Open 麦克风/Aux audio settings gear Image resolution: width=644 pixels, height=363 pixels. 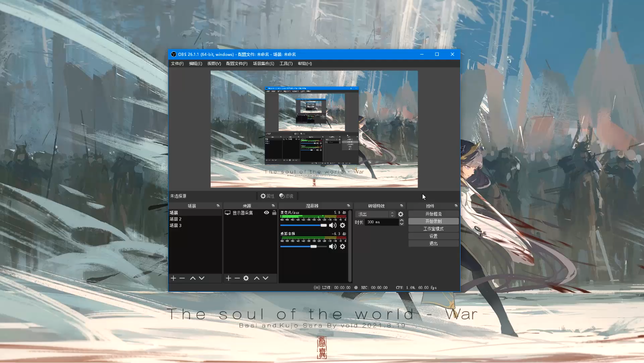pyautogui.click(x=343, y=225)
